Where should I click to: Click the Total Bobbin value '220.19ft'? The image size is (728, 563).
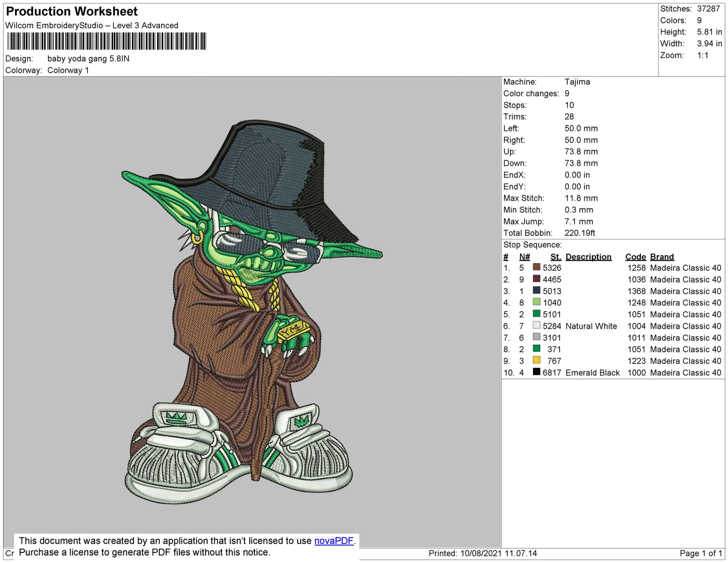580,233
